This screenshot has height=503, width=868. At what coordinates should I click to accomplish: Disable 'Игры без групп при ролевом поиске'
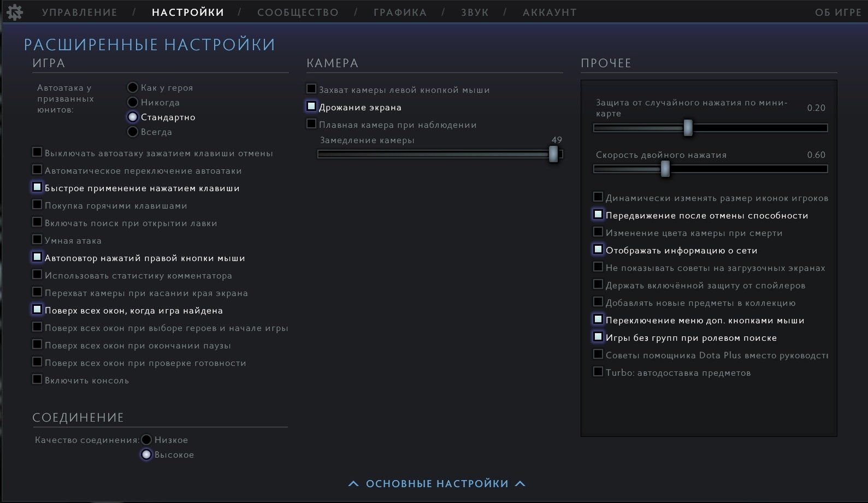coord(598,337)
